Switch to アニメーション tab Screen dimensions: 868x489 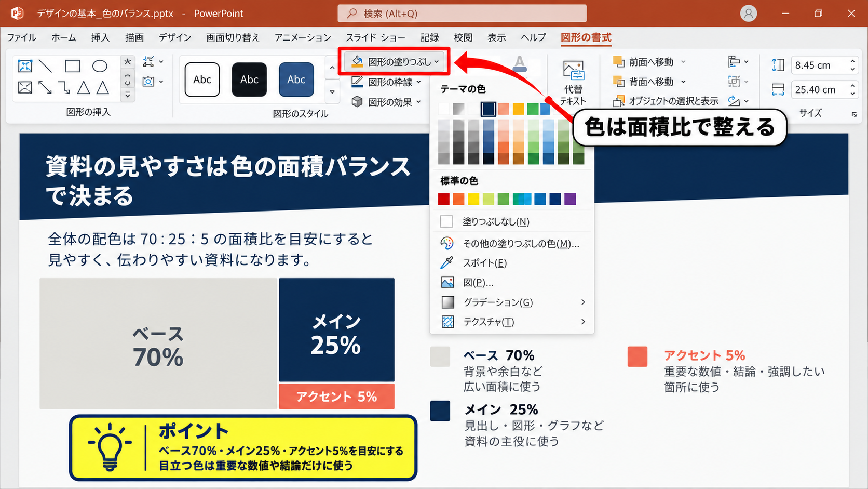click(x=303, y=37)
